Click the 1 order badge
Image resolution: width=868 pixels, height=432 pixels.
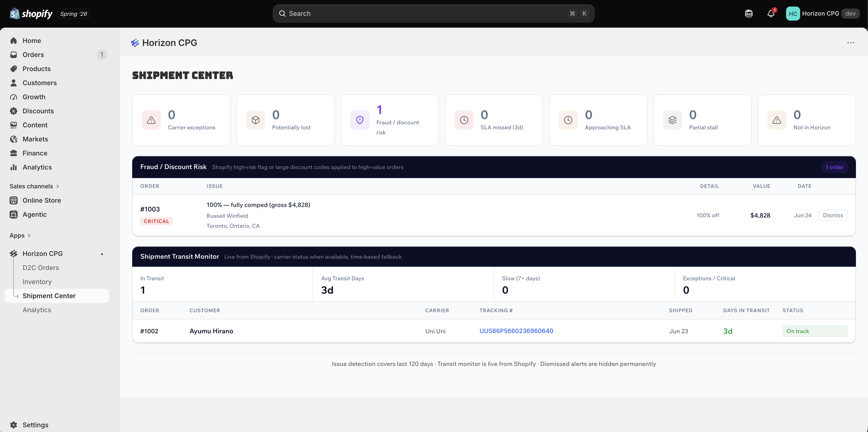(x=834, y=167)
